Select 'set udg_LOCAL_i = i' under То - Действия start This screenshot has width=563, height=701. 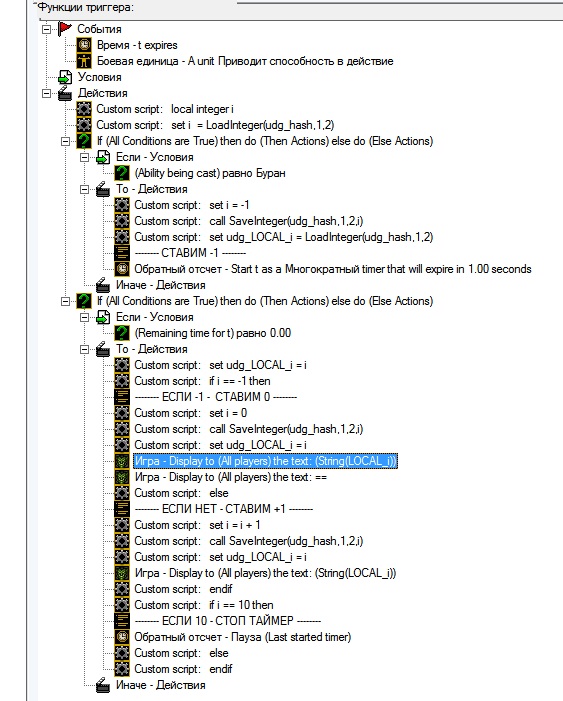coord(220,365)
